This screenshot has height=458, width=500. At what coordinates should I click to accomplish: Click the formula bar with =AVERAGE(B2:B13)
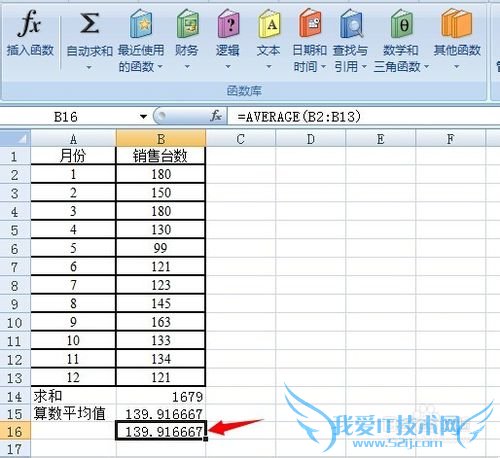(x=363, y=117)
